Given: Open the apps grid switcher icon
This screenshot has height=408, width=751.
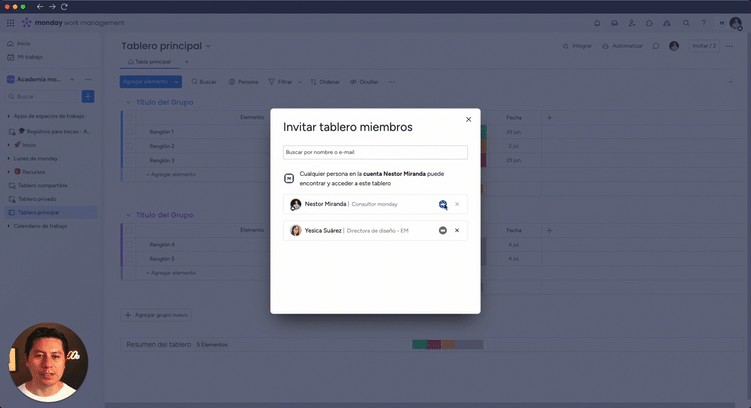Looking at the screenshot, I should (10, 23).
